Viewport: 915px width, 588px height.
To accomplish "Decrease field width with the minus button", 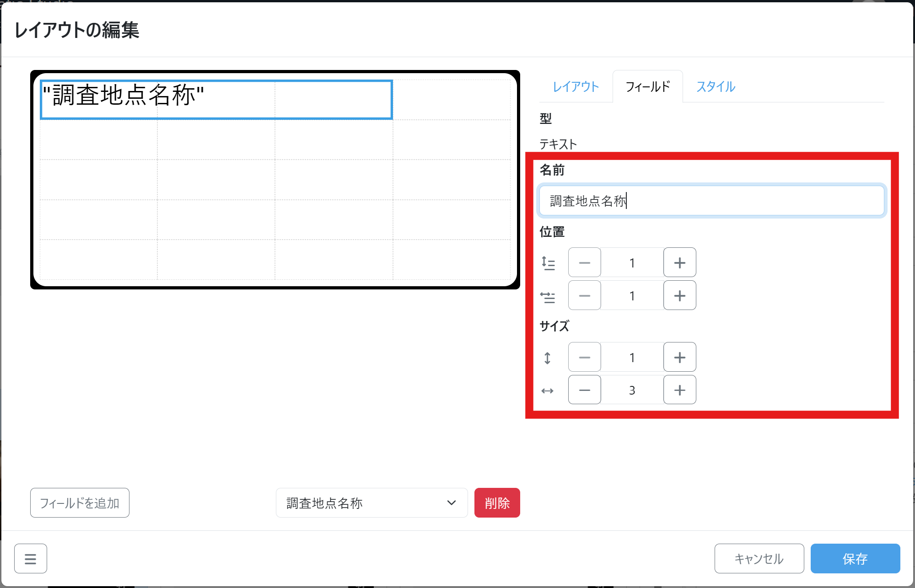I will (584, 390).
